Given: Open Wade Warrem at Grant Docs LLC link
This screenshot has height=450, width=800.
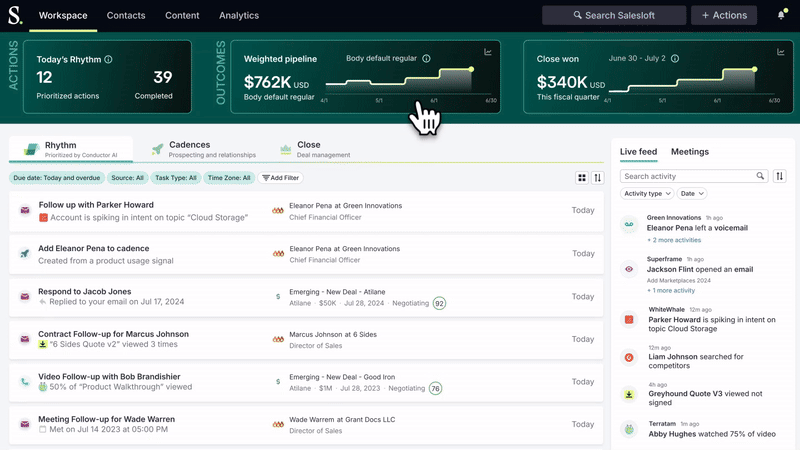Looking at the screenshot, I should pos(342,419).
